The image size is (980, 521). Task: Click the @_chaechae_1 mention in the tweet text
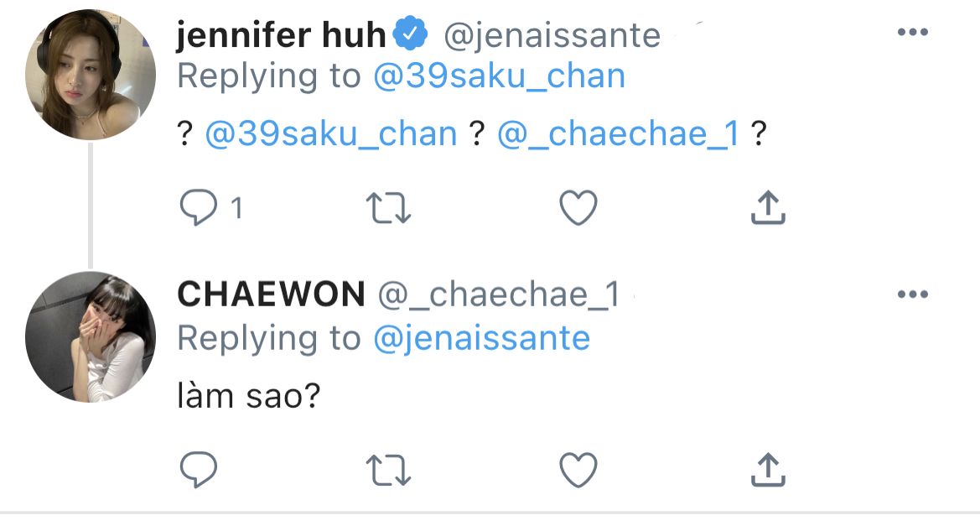[618, 134]
